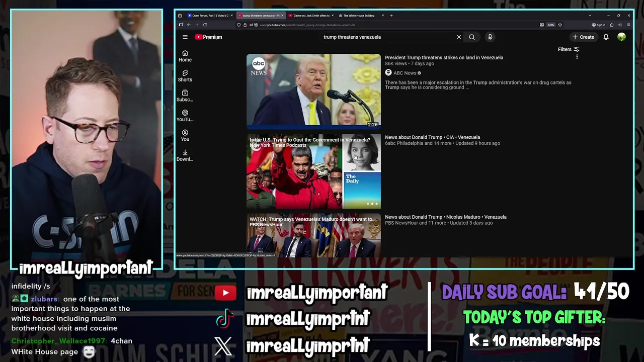This screenshot has width=644, height=362.
Task: Open Shorts in the YouTube sidebar
Action: click(185, 76)
